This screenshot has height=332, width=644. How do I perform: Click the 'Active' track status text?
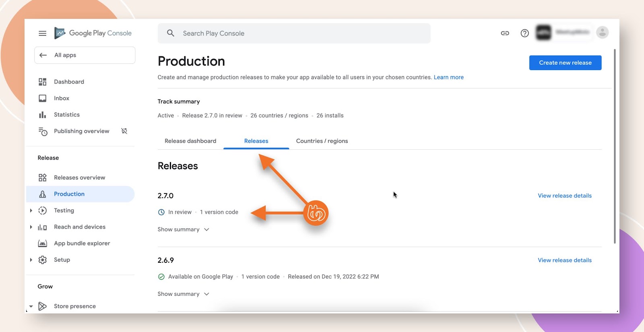click(x=166, y=115)
